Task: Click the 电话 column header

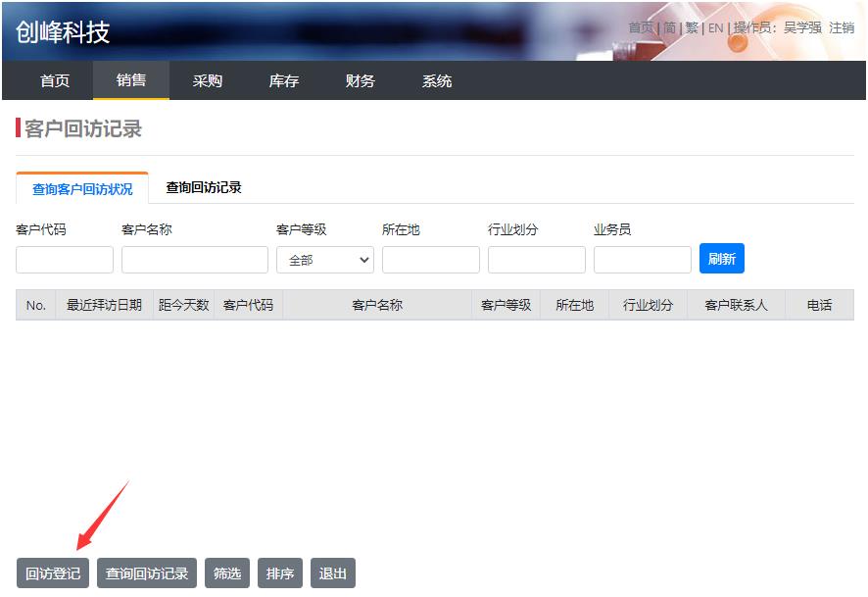Action: (x=819, y=305)
